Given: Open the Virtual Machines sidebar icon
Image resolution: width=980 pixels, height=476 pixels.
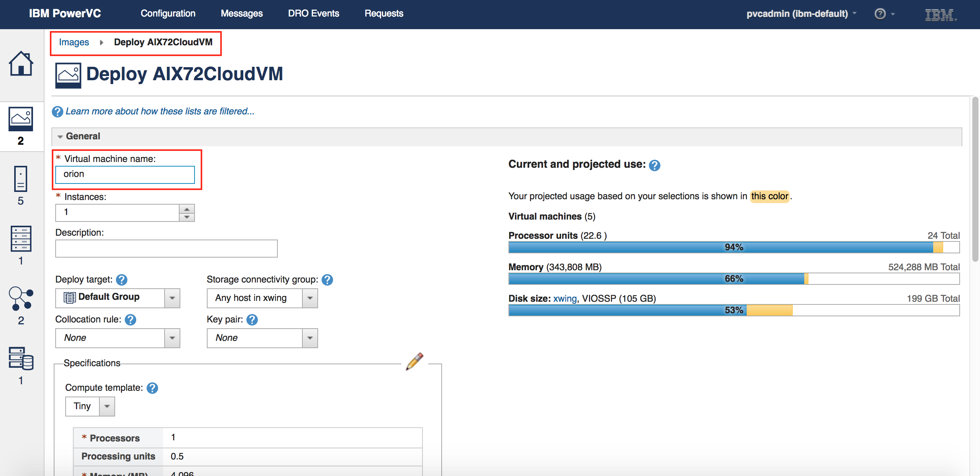Looking at the screenshot, I should click(x=21, y=178).
